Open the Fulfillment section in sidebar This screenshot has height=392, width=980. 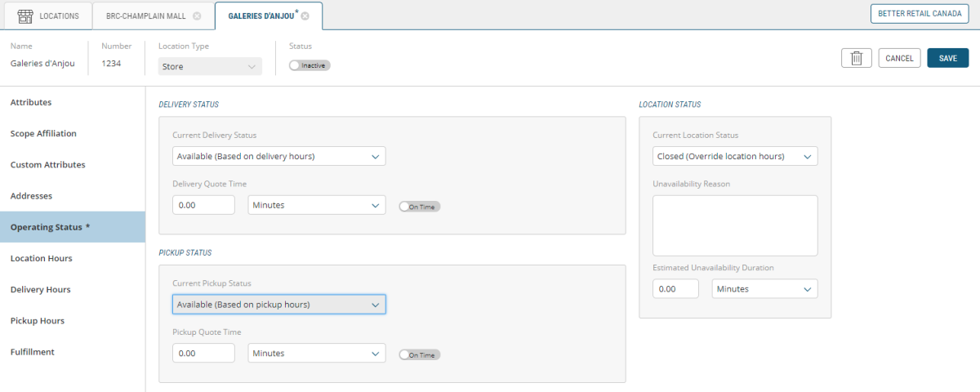click(x=33, y=352)
